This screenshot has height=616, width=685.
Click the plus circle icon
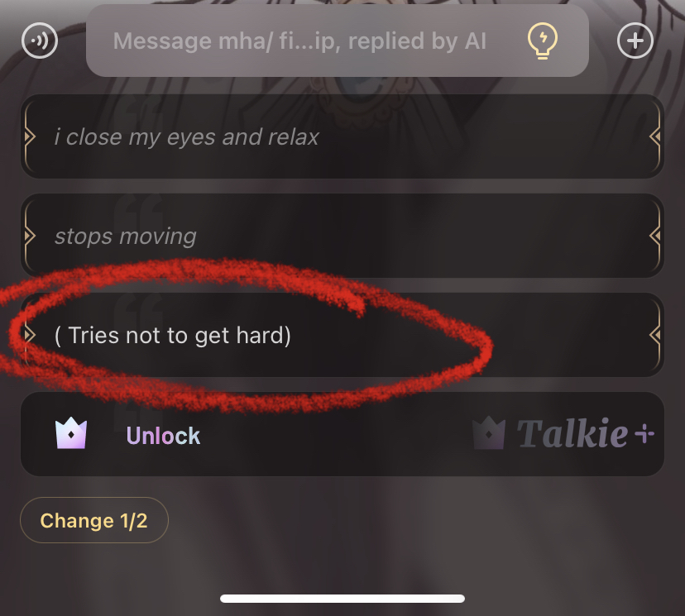point(635,41)
